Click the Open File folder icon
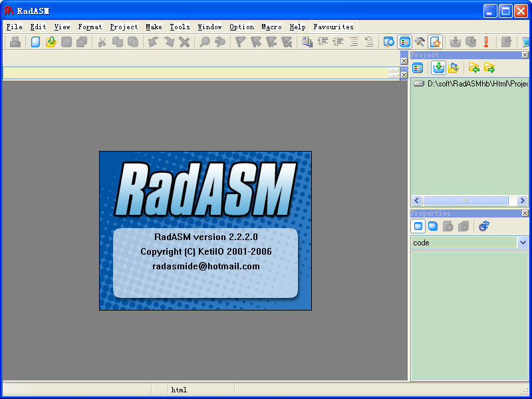The image size is (532, 399). click(x=51, y=42)
